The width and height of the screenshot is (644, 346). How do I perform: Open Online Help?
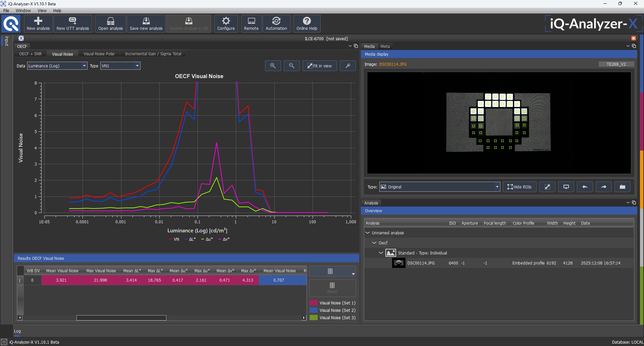coord(307,23)
